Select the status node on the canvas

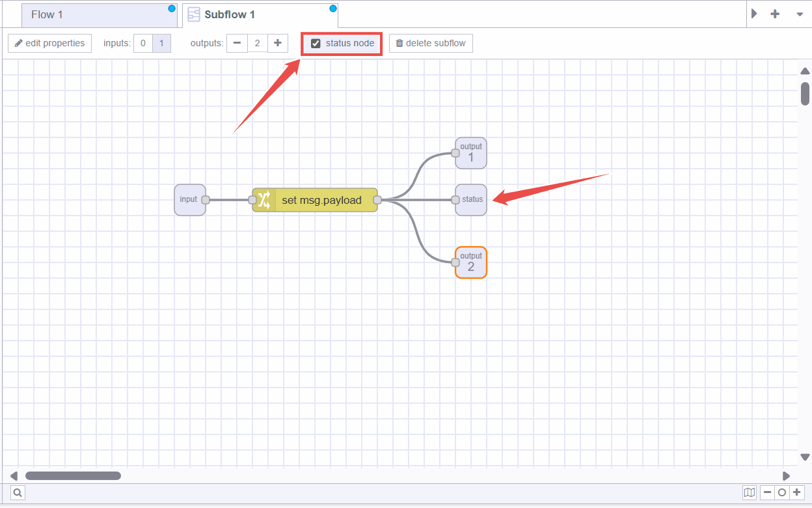click(x=470, y=200)
